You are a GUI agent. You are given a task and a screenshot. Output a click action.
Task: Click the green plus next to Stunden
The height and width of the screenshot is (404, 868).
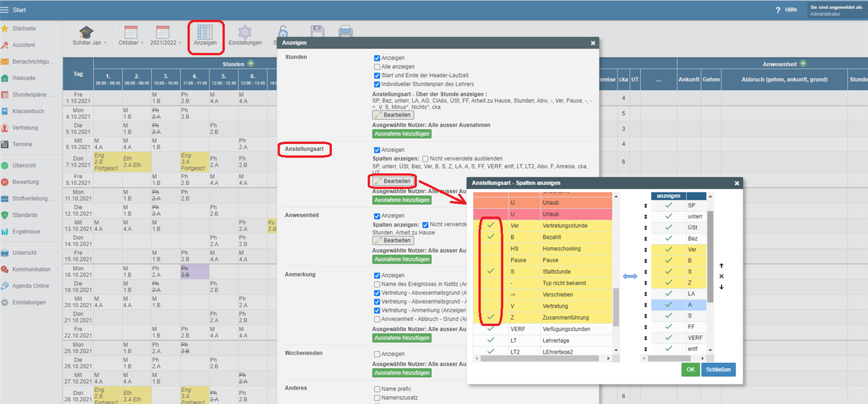click(251, 64)
